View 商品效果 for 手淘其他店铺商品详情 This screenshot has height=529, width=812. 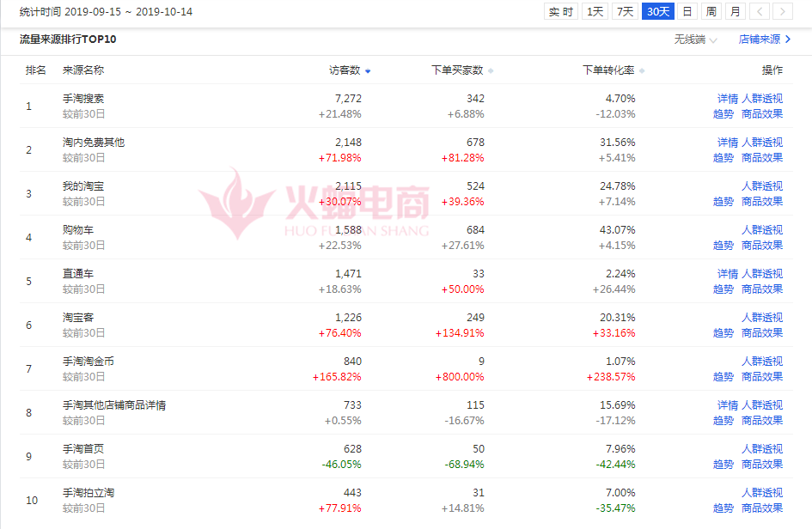click(x=762, y=421)
